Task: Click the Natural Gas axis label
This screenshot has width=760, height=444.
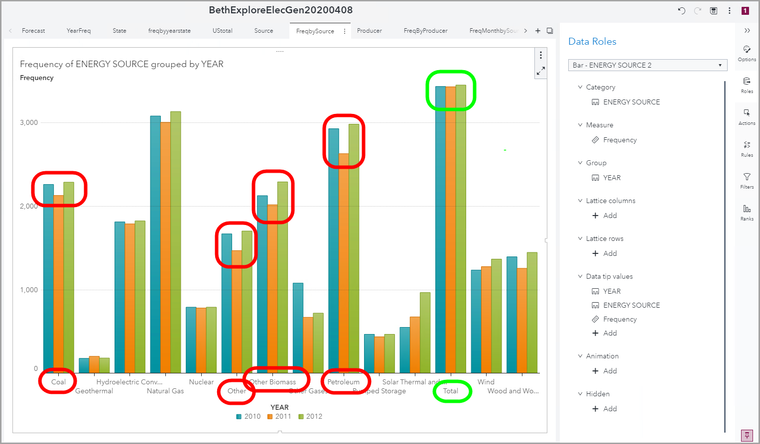Action: click(165, 391)
